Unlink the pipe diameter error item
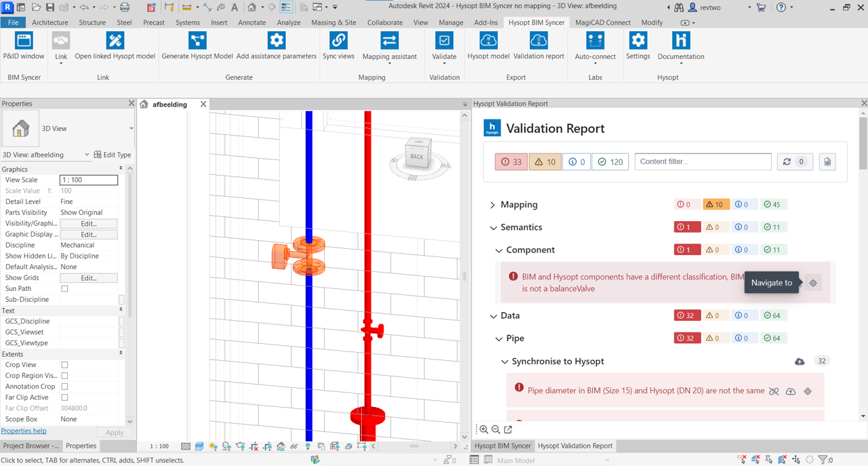This screenshot has width=868, height=466. pyautogui.click(x=774, y=391)
